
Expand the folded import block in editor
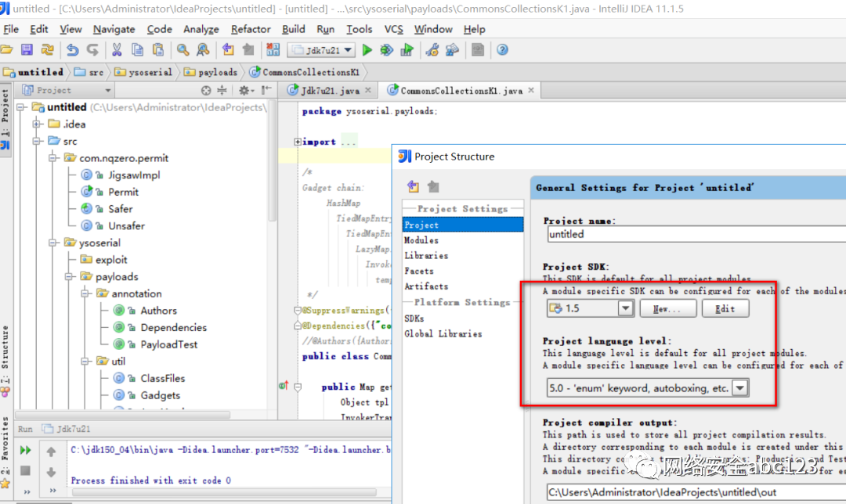click(x=298, y=142)
